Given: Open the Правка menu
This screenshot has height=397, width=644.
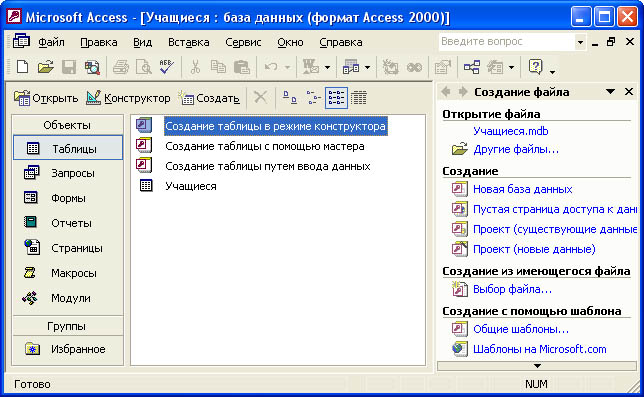Looking at the screenshot, I should pos(99,42).
